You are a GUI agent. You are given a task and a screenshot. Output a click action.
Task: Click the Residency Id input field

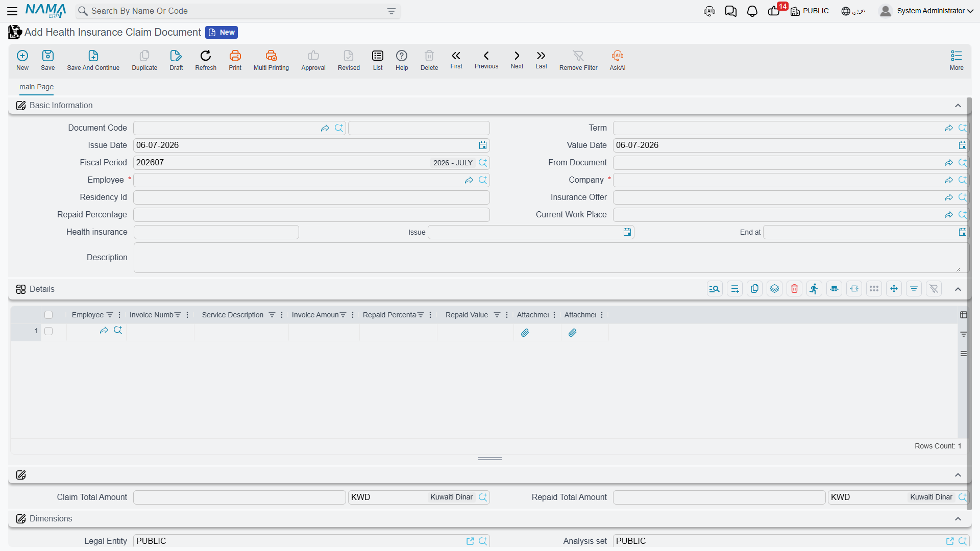click(311, 197)
